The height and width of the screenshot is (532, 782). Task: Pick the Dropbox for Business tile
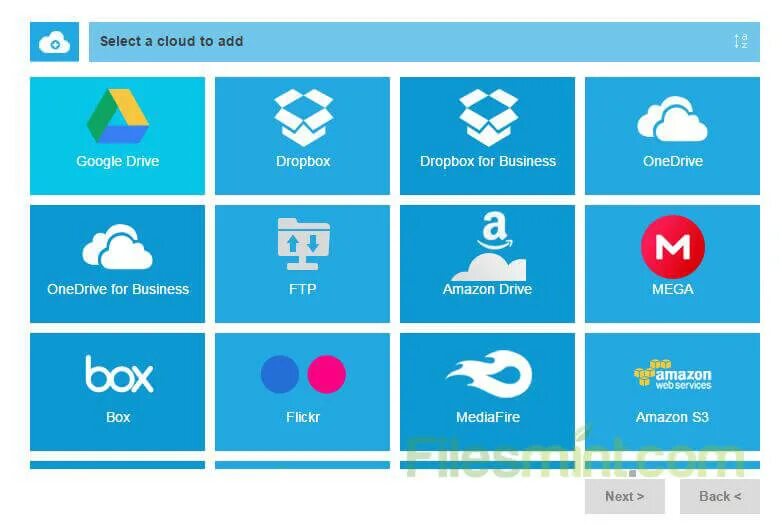click(487, 136)
